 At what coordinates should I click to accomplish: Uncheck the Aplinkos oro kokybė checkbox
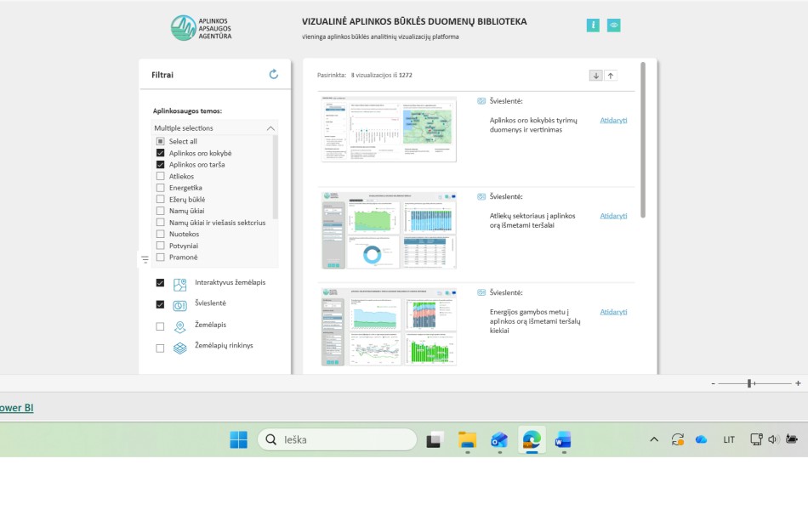[x=160, y=153]
